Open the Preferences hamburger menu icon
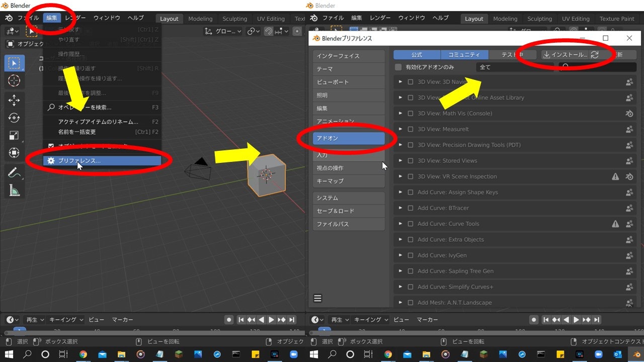The height and width of the screenshot is (362, 644). tap(317, 298)
